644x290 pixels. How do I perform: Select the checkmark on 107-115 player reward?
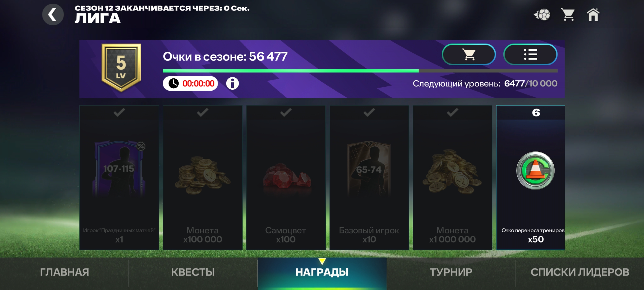coord(119,112)
